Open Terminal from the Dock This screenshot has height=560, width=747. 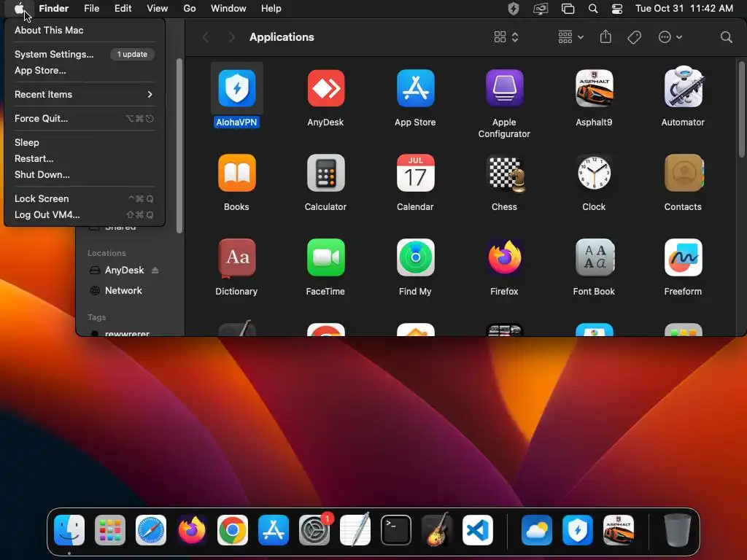tap(396, 530)
